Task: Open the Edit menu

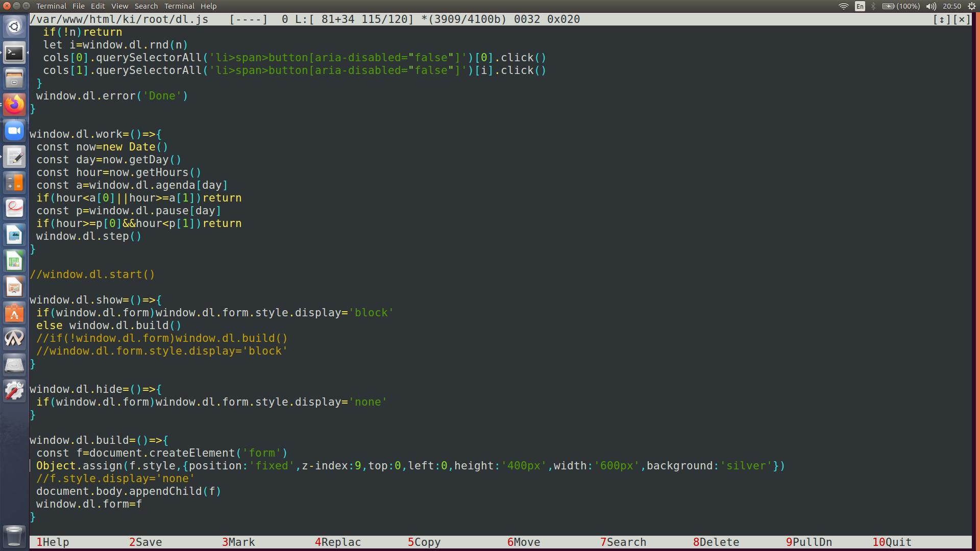Action: click(97, 6)
